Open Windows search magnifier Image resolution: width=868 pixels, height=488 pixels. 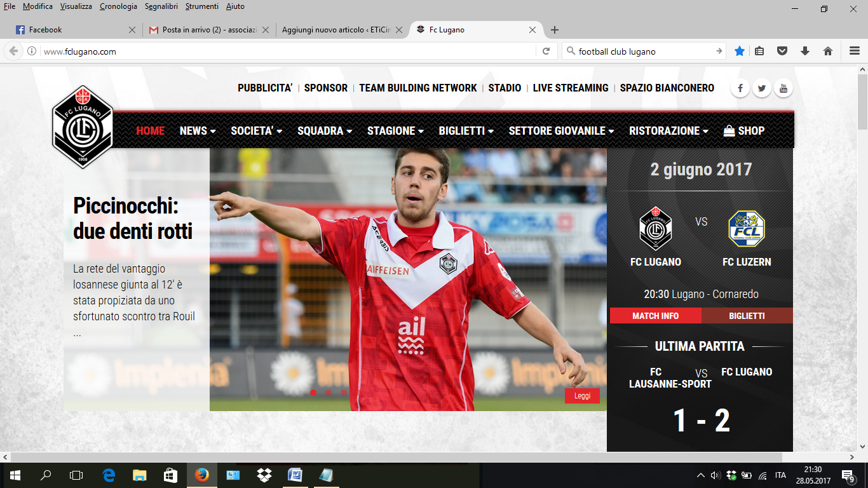tap(46, 475)
